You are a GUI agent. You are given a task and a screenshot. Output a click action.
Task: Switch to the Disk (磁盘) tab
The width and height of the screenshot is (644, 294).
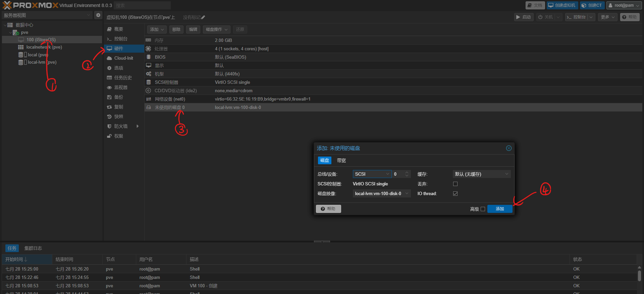coord(325,161)
